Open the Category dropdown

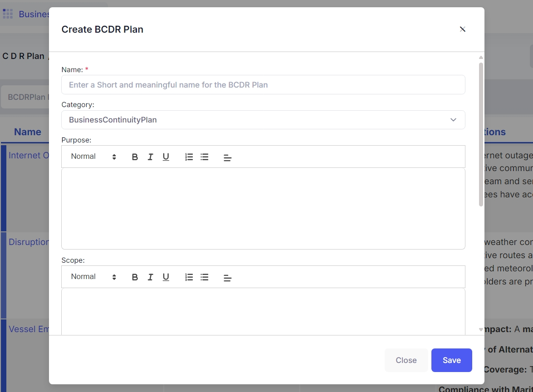click(263, 120)
